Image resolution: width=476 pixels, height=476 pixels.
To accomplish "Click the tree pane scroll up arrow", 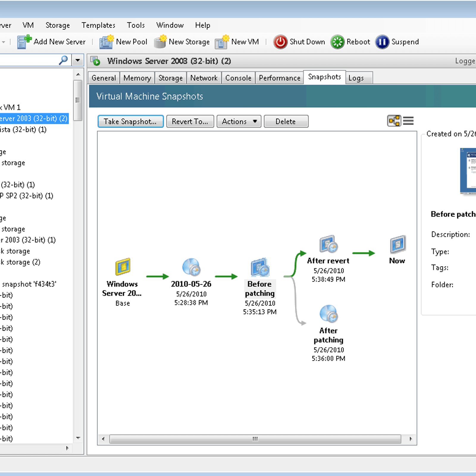I will pyautogui.click(x=78, y=74).
